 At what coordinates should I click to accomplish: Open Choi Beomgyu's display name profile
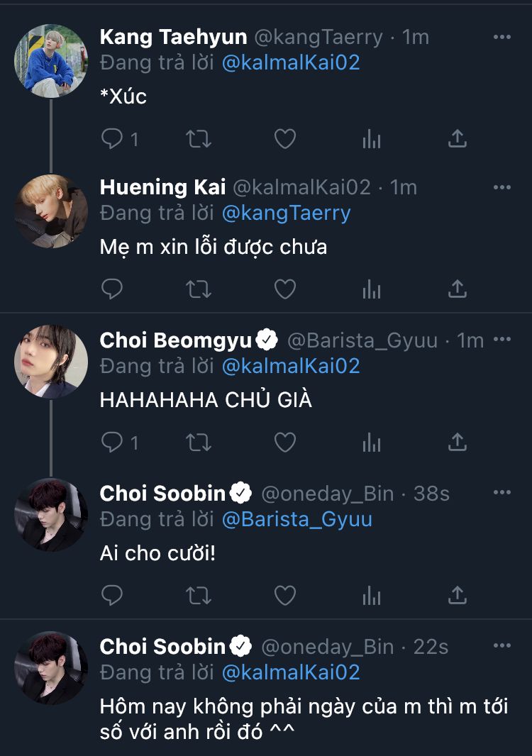175,340
